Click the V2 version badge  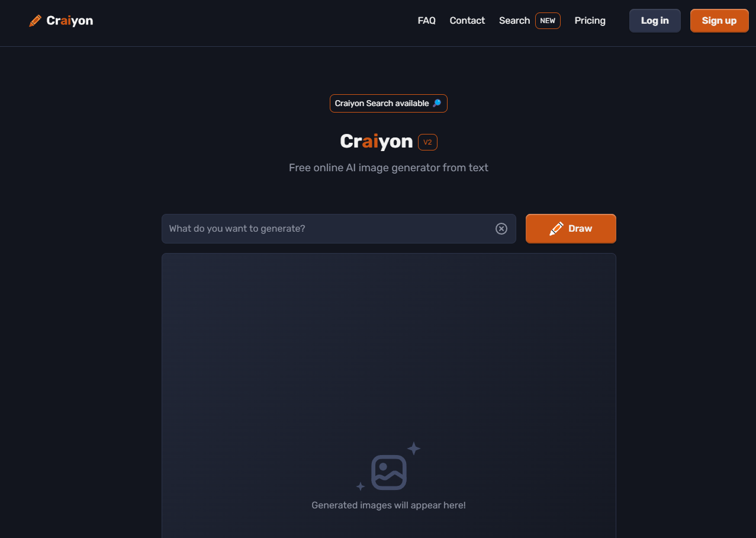coord(427,142)
